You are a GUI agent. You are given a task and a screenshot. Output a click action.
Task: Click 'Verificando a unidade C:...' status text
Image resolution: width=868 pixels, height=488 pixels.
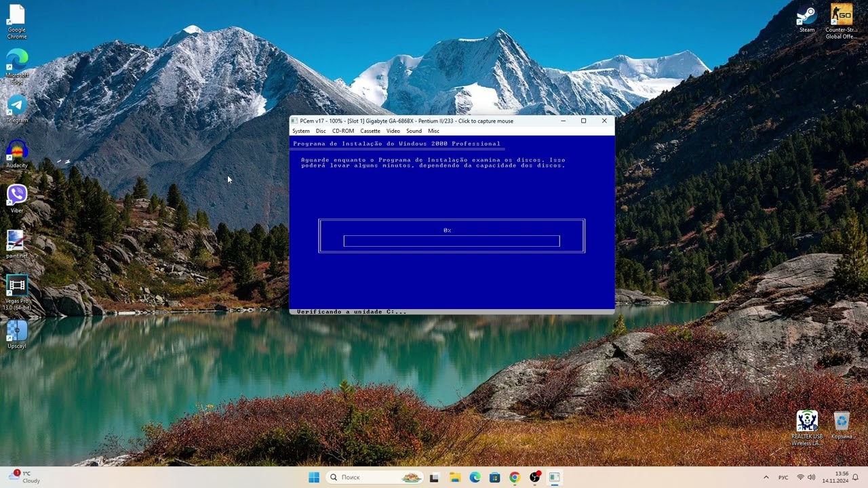(352, 312)
